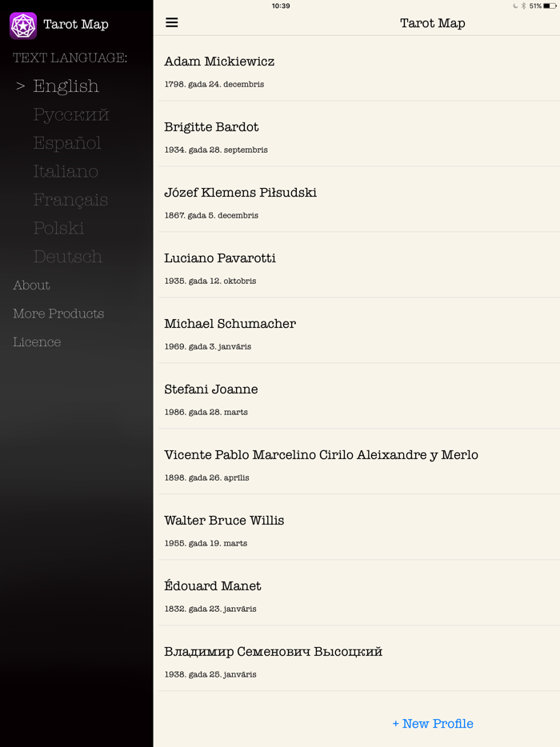Select Polski language option
The width and height of the screenshot is (560, 747).
[x=58, y=229]
